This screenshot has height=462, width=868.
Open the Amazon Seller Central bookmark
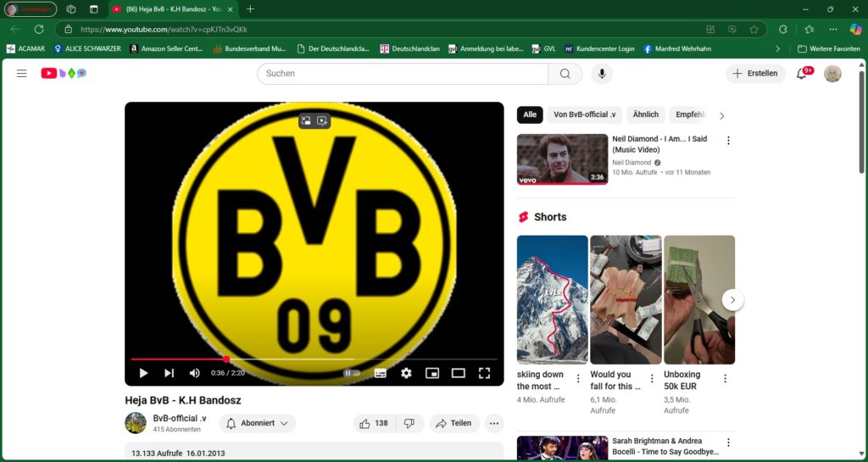click(166, 48)
